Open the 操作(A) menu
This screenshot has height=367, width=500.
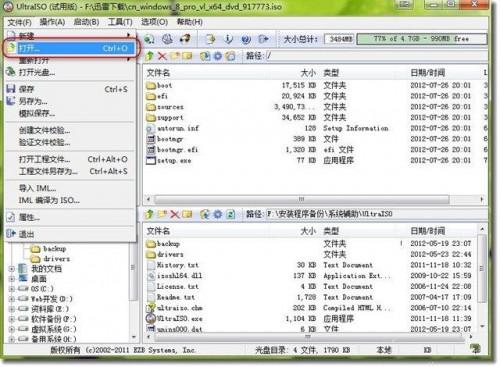click(52, 22)
